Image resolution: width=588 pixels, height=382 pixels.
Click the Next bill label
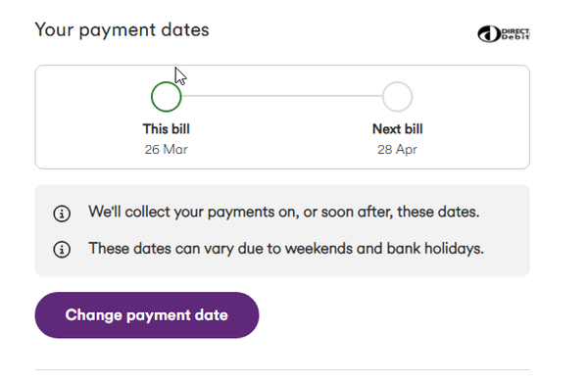(x=398, y=129)
